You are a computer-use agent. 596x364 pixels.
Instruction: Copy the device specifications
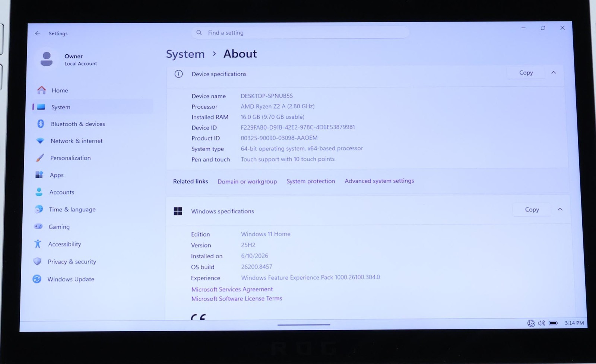[x=526, y=73]
